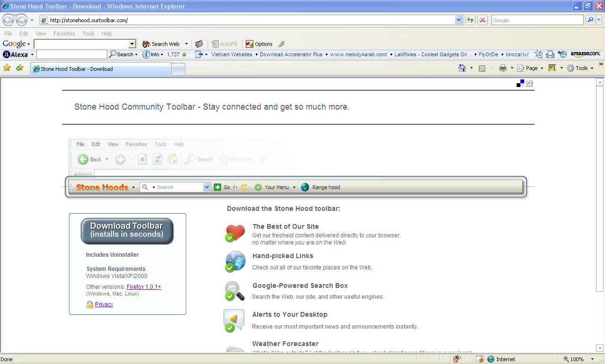Click the magnifier Google-Powered Search Box icon
This screenshot has height=364, width=605.
pyautogui.click(x=234, y=291)
